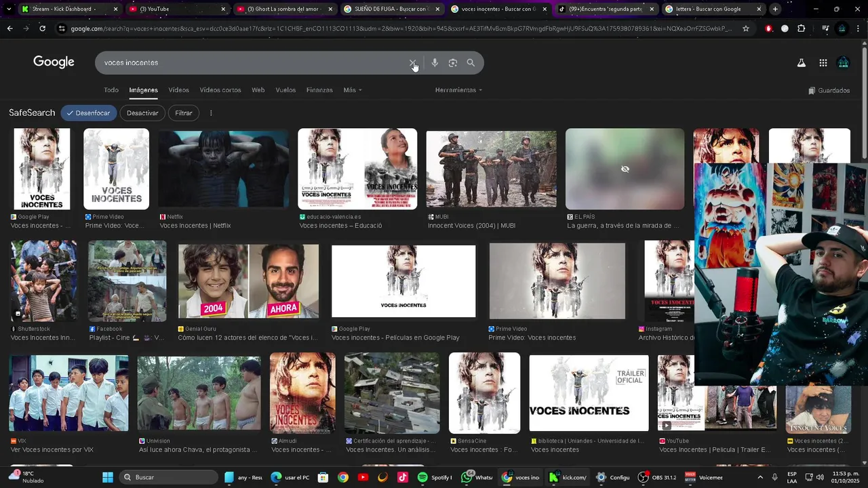This screenshot has width=868, height=488.
Task: Open the browser extensions puzzle icon
Action: coord(802,28)
